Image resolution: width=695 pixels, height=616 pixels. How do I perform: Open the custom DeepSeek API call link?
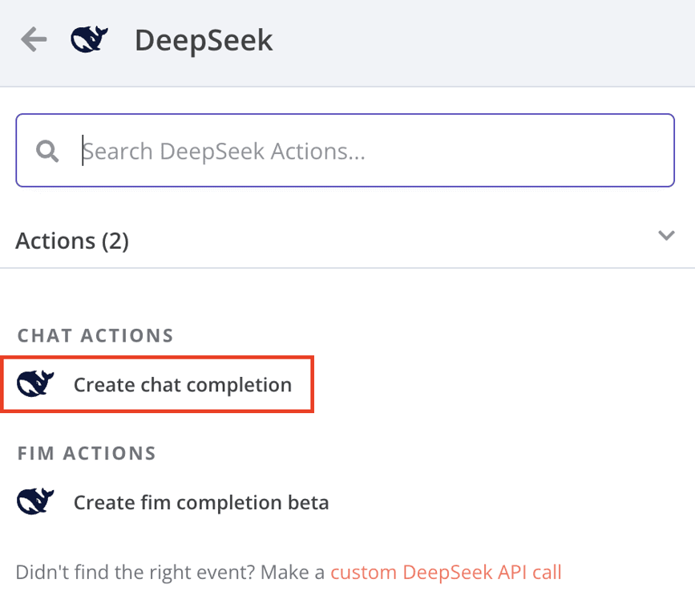(446, 572)
